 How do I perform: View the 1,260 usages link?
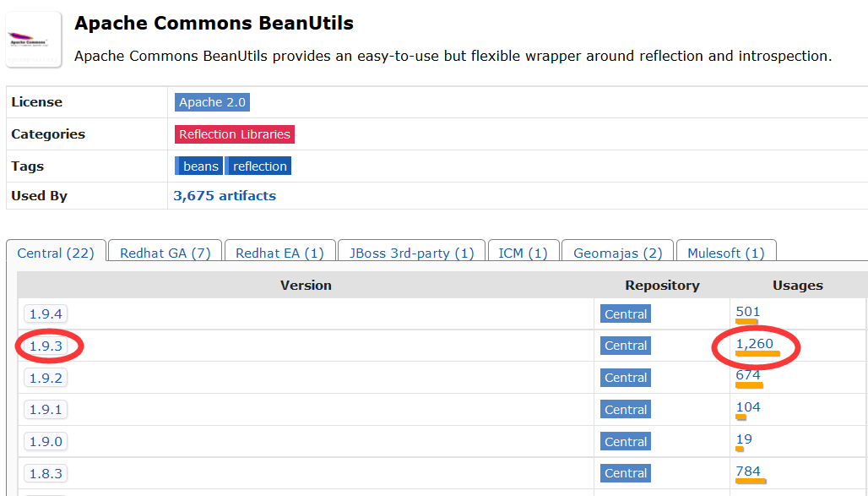(754, 344)
